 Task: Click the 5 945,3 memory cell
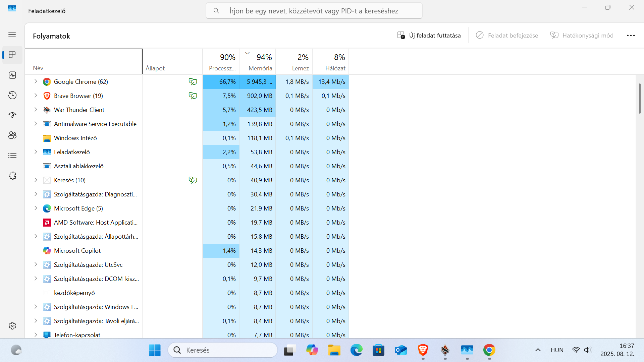click(x=258, y=82)
